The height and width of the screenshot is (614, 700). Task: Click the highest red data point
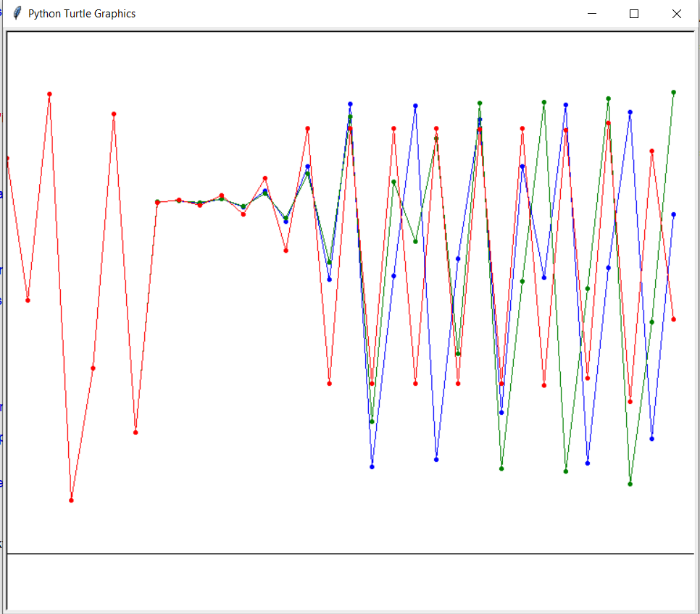tap(49, 94)
